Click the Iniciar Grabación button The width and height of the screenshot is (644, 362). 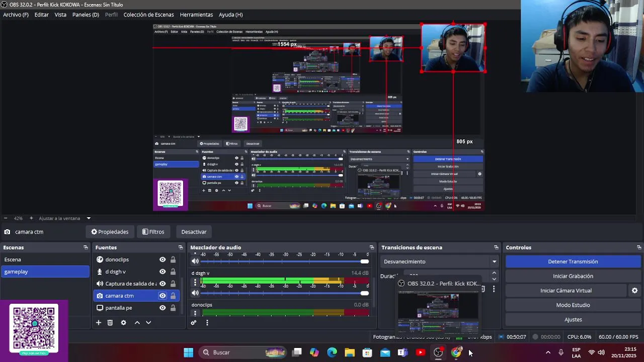pyautogui.click(x=573, y=276)
